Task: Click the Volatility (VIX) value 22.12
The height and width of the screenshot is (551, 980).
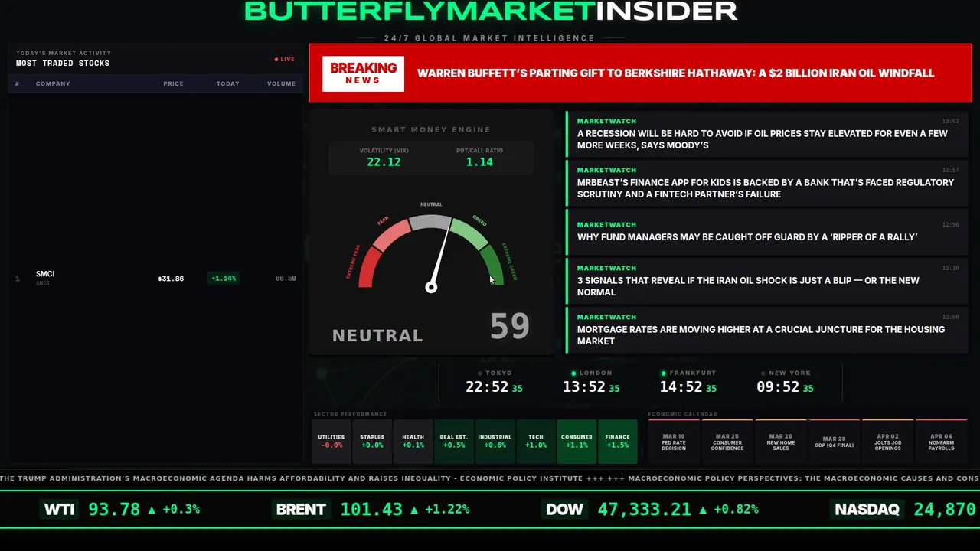Action: (384, 162)
